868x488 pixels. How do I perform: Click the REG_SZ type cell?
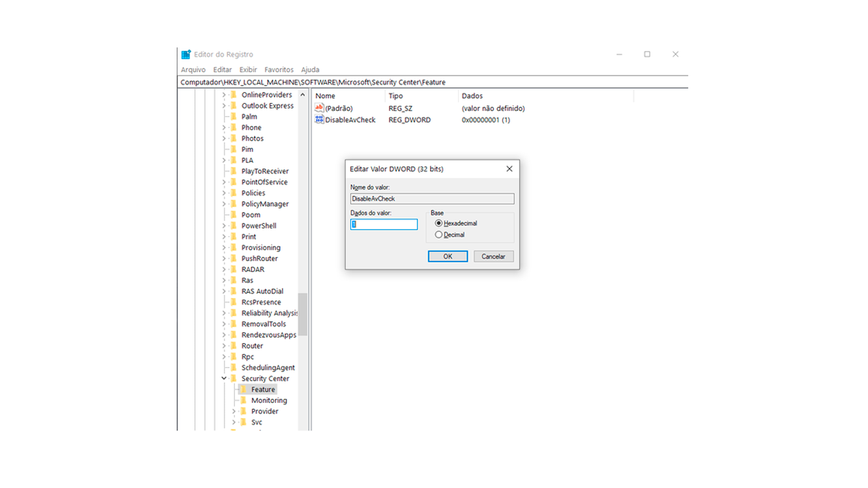pos(400,108)
